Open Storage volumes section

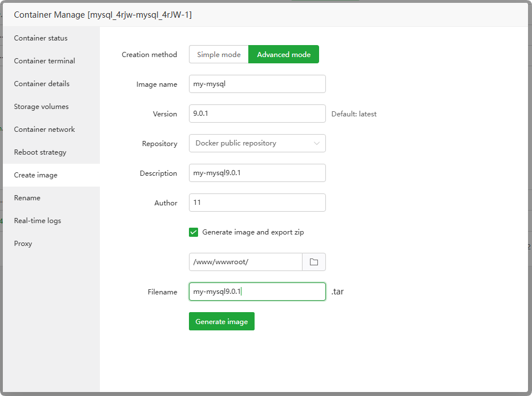41,107
